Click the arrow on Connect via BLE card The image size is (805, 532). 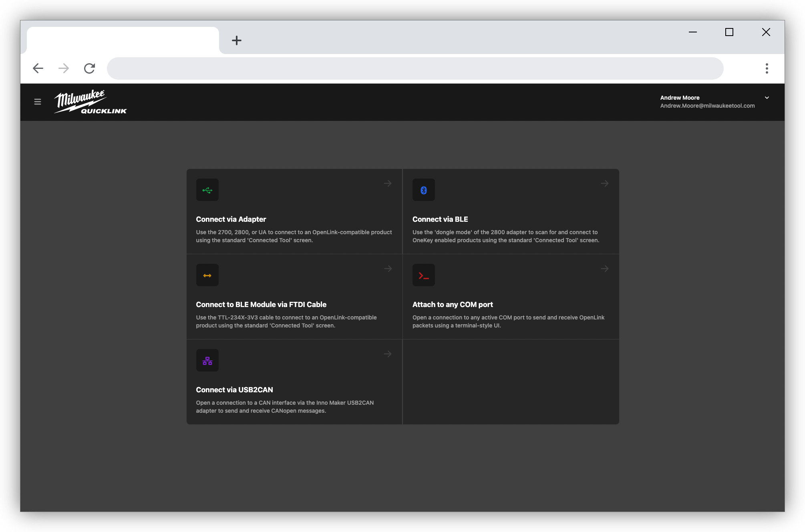point(605,183)
